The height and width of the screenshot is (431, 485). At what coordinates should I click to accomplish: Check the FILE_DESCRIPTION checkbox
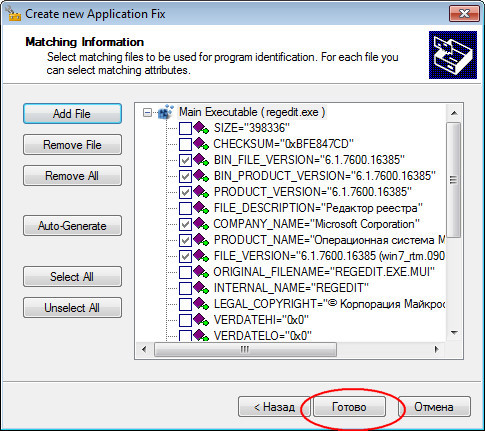[x=185, y=208]
